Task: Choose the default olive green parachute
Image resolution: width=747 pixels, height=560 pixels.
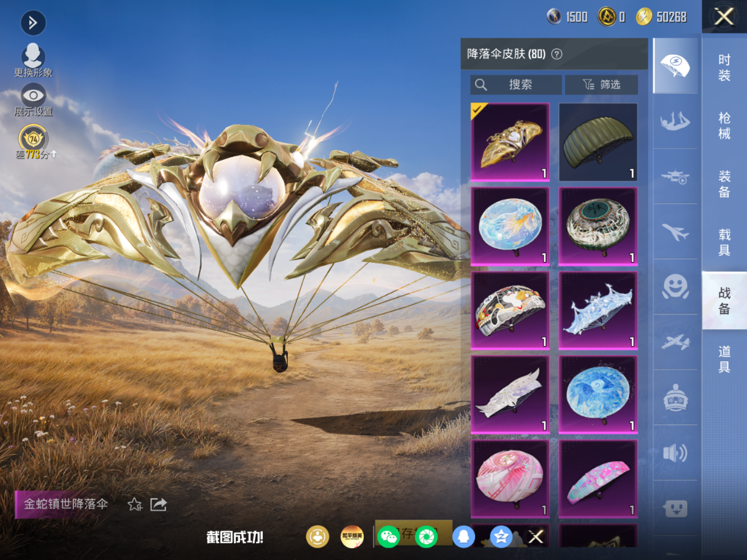Action: [x=598, y=142]
